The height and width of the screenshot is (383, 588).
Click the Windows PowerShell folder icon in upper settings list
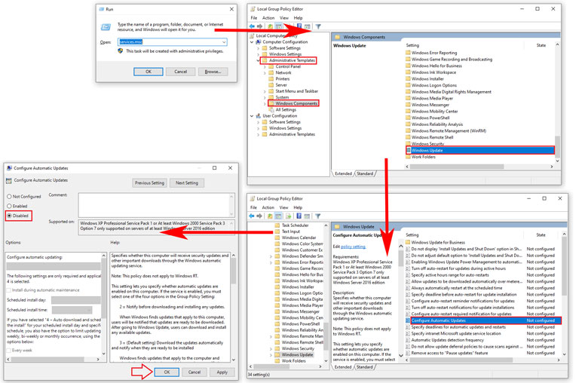(x=408, y=118)
